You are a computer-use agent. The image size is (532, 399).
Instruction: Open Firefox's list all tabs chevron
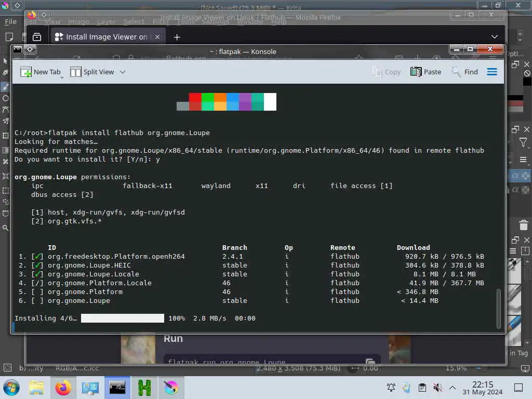click(x=495, y=37)
